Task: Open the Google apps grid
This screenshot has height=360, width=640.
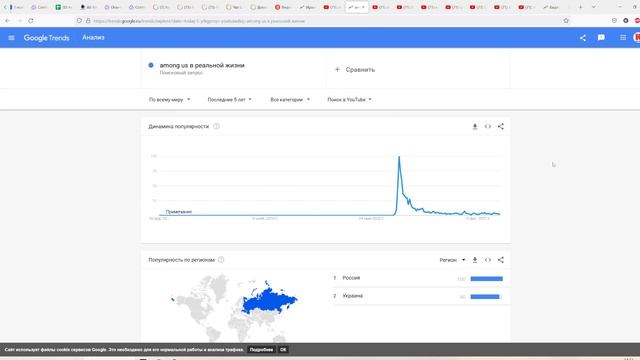Action: click(623, 38)
